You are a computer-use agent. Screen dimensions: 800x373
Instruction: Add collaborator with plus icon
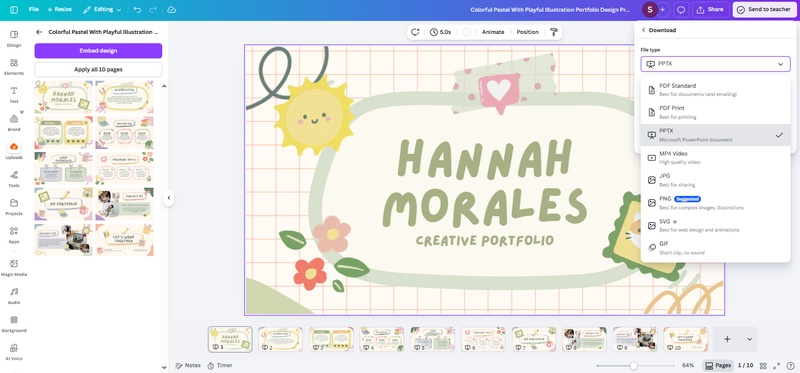click(x=662, y=10)
